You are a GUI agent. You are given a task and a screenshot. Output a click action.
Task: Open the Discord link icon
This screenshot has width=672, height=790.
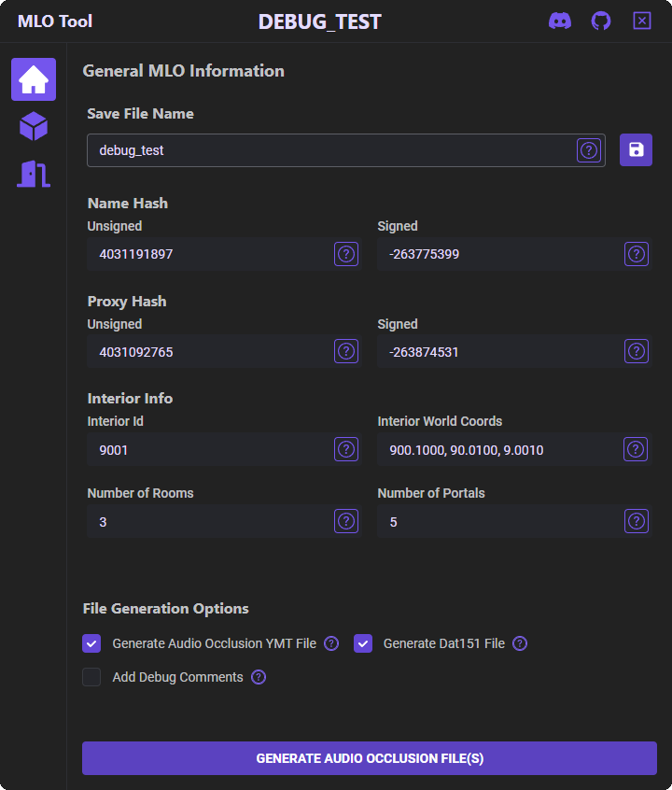560,21
